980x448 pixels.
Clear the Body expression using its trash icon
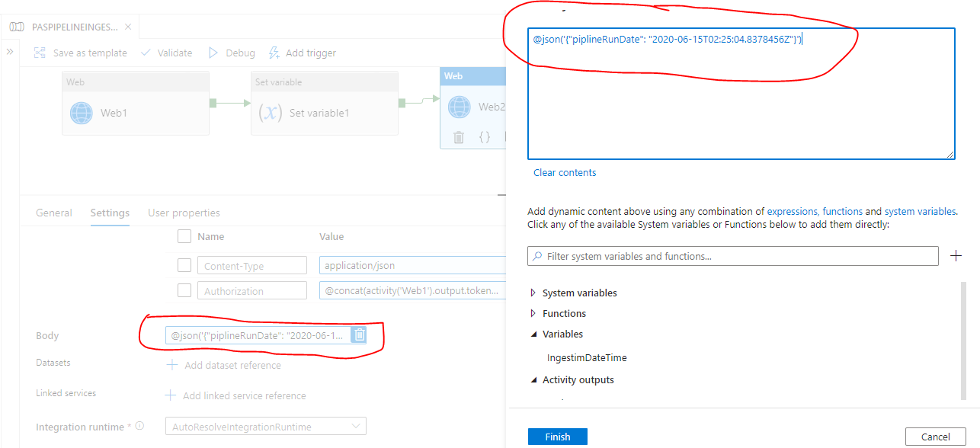pos(358,334)
